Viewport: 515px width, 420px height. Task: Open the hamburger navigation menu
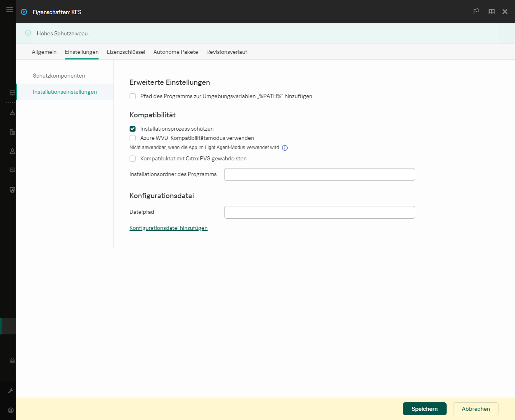tap(9, 9)
